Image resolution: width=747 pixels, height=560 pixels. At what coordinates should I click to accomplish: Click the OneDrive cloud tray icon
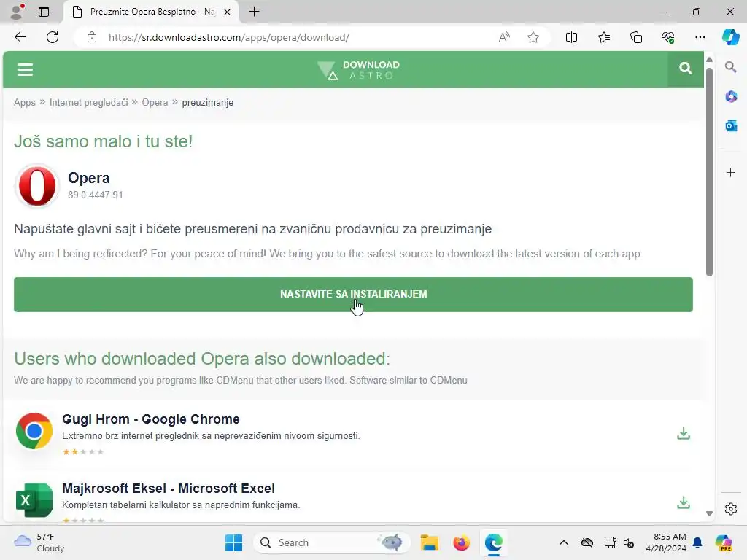[x=587, y=542]
